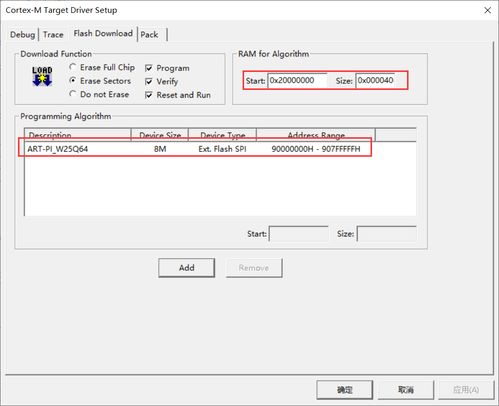499x406 pixels.
Task: Toggle the Verify checkbox
Action: 149,82
